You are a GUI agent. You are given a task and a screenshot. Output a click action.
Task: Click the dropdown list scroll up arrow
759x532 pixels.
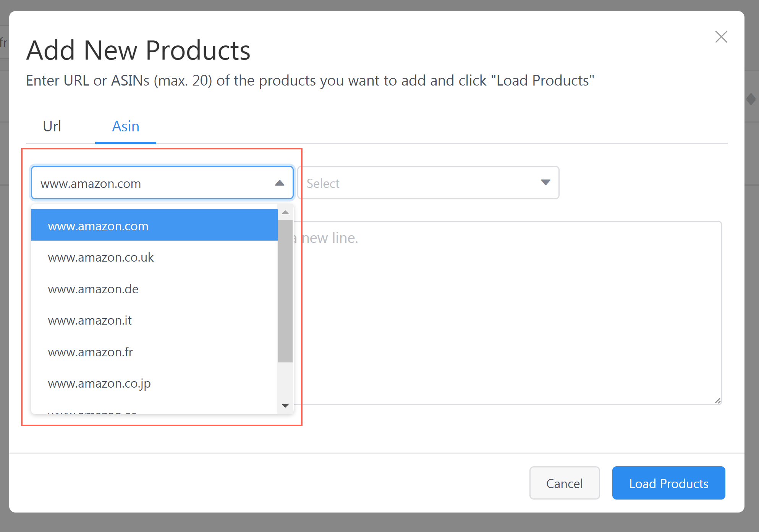tap(285, 212)
